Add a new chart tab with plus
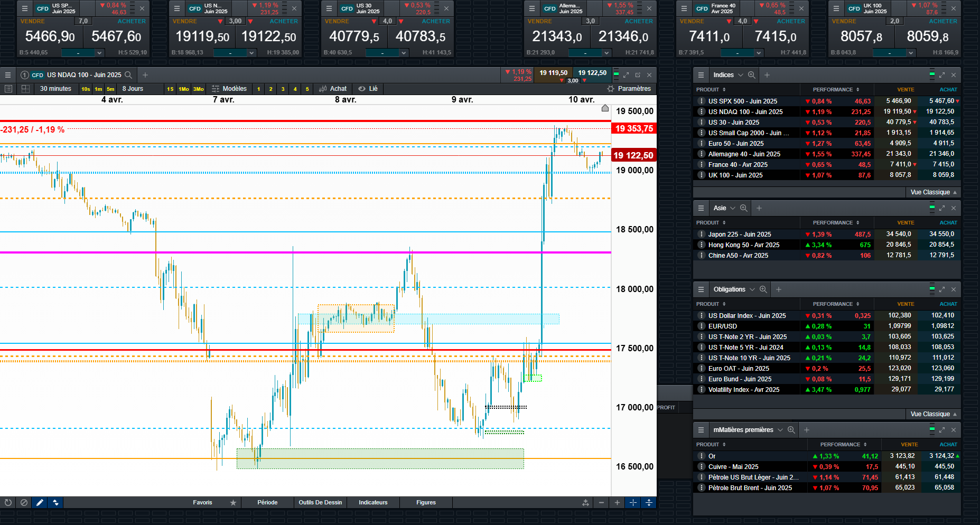Viewport: 980px width, 525px height. tap(145, 75)
